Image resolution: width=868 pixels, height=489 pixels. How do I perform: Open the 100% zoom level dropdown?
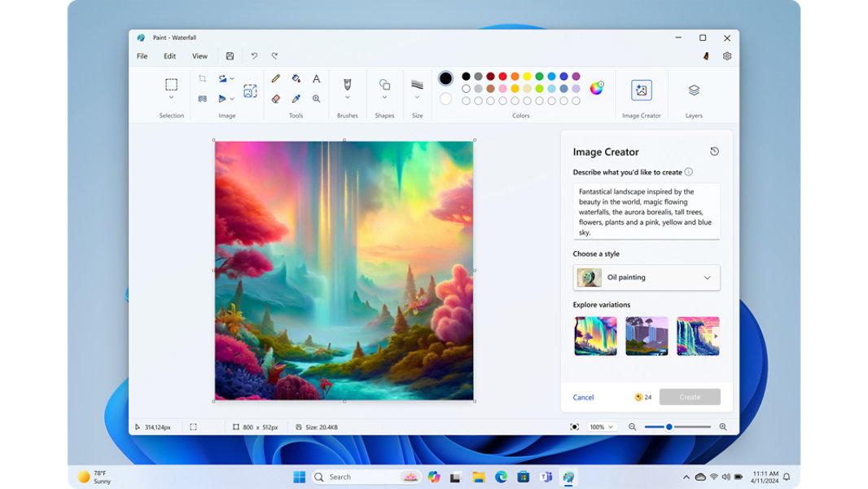(603, 427)
